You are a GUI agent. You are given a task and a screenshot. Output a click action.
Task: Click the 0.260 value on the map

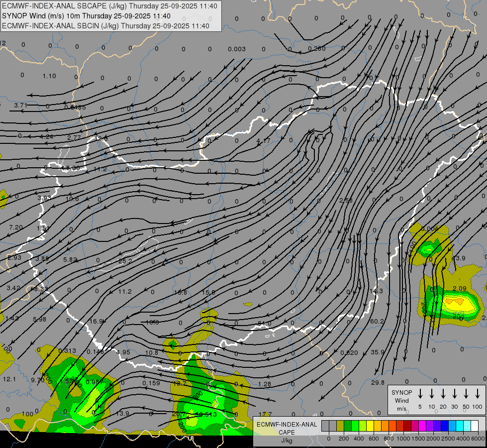(x=317, y=48)
